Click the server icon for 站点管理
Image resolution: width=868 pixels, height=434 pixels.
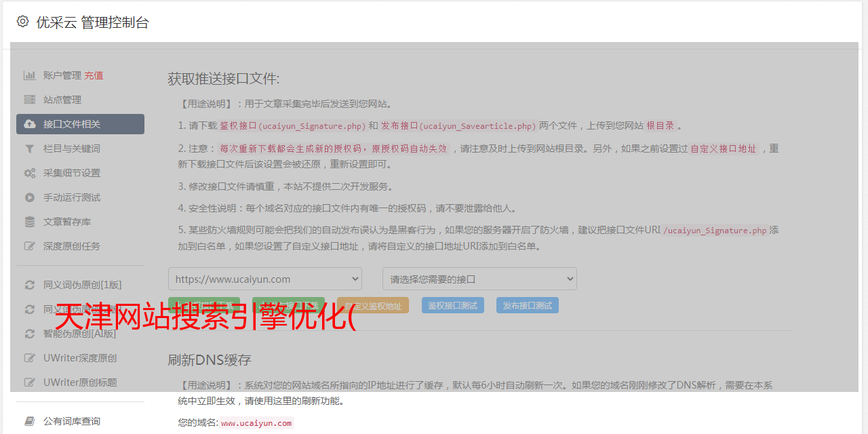(30, 100)
